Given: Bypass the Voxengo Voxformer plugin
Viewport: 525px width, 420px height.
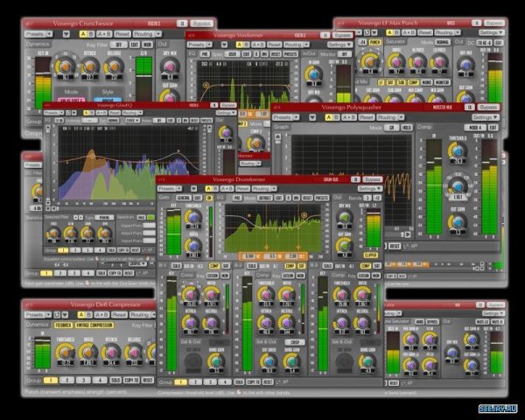Looking at the screenshot, I should (x=343, y=35).
